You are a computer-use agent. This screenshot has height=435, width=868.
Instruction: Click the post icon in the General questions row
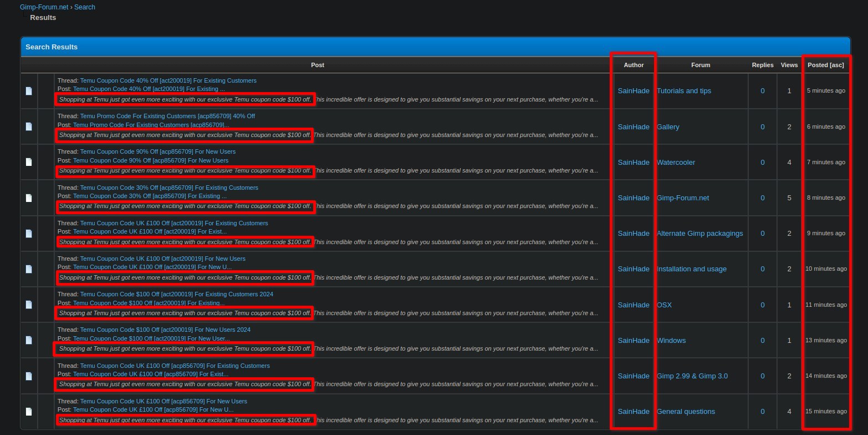click(x=29, y=412)
